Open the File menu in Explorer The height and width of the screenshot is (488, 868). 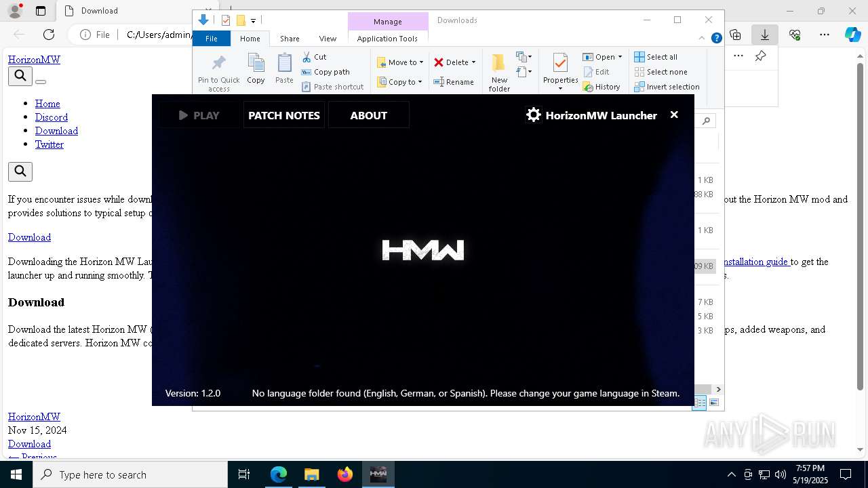point(212,39)
